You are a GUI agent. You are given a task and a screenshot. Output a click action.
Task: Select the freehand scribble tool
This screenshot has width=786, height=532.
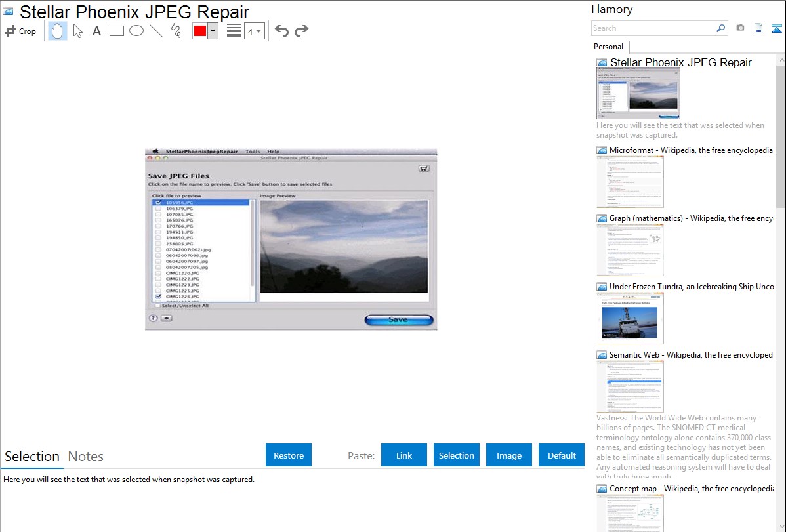click(176, 31)
